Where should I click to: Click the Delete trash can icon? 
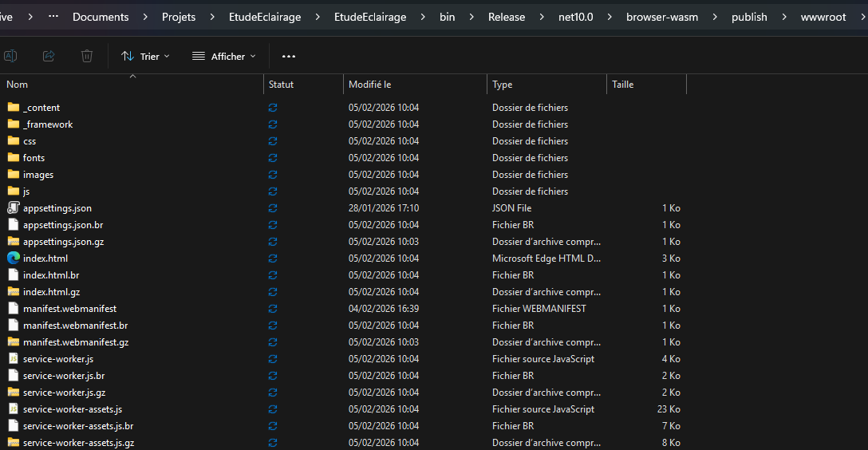[87, 56]
